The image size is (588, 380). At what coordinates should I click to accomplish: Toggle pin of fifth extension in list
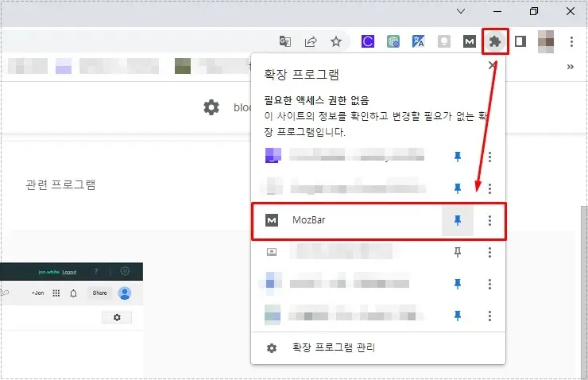pos(458,284)
